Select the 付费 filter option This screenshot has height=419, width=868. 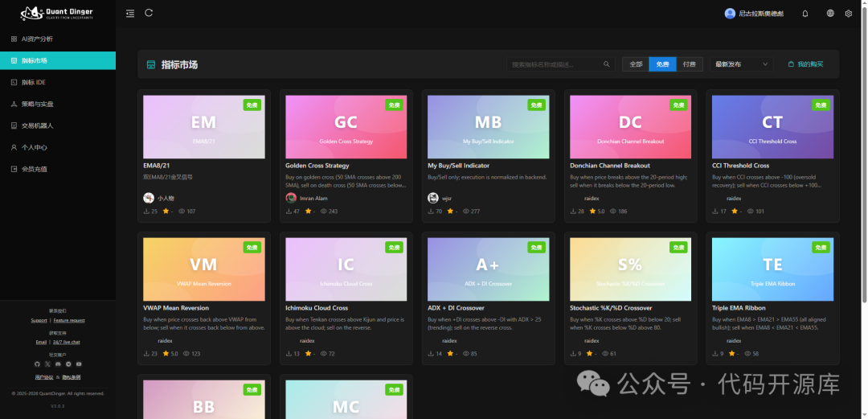point(690,64)
